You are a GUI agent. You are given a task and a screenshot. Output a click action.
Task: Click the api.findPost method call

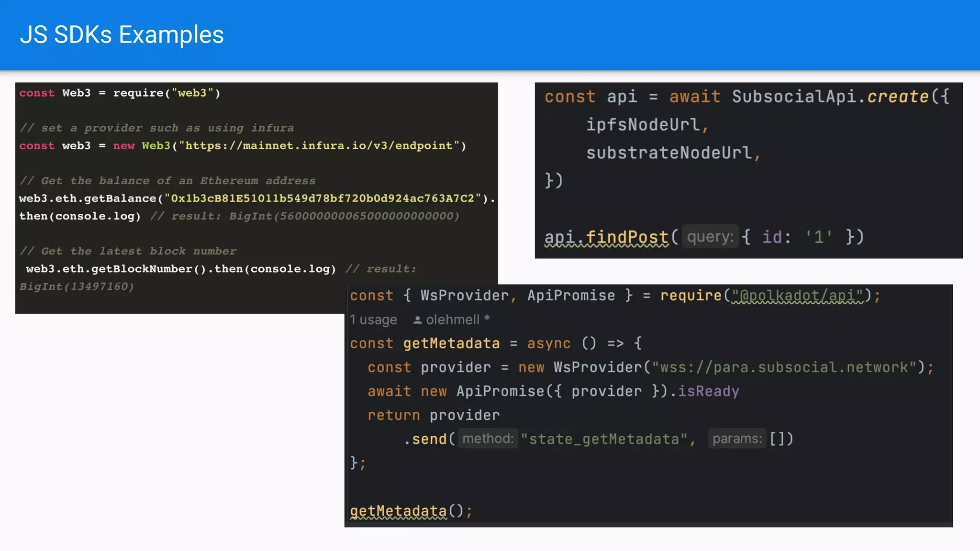(x=606, y=237)
